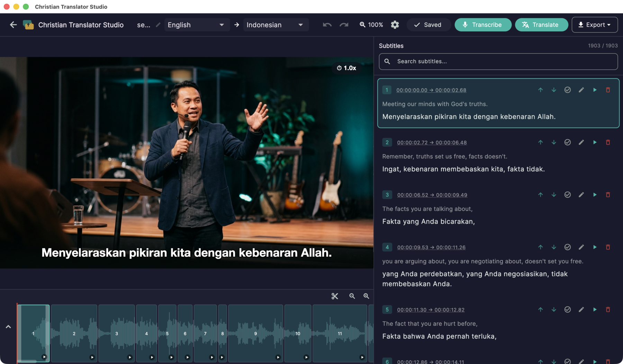Select waveform segment 9 on timeline
The height and width of the screenshot is (364, 623).
pos(255,333)
